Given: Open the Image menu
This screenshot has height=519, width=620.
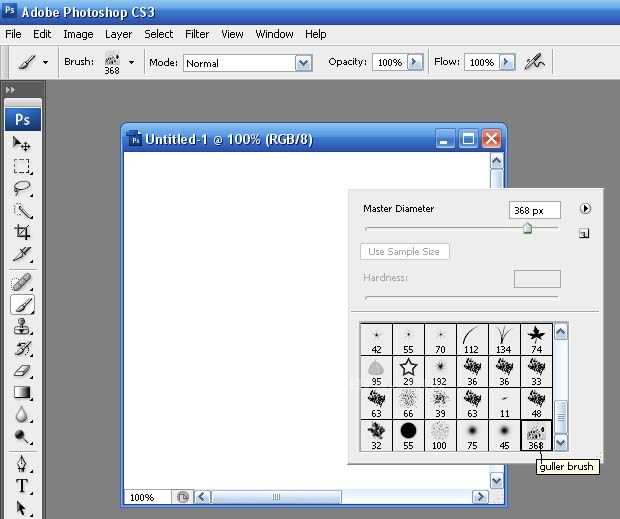Looking at the screenshot, I should coord(78,34).
